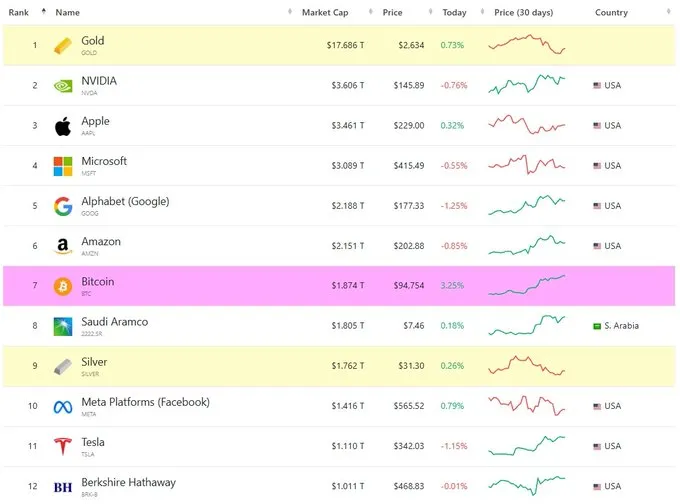Sort table by Market Cap column
680x504 pixels.
[326, 13]
